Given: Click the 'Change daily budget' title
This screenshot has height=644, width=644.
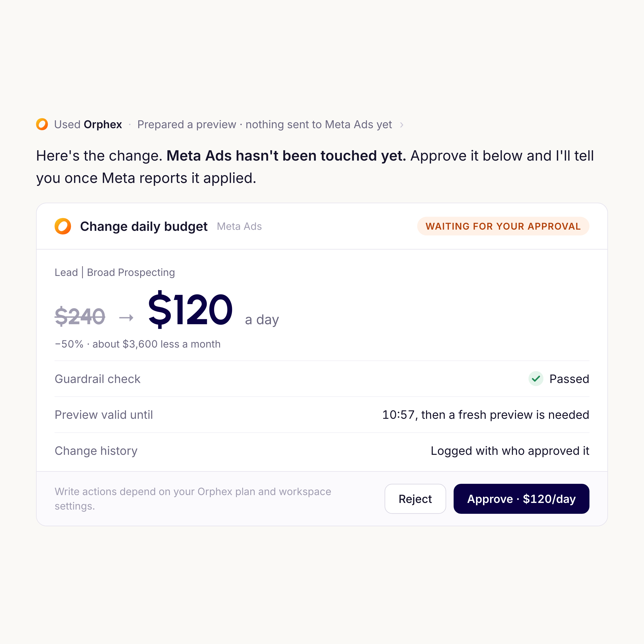Looking at the screenshot, I should (144, 226).
